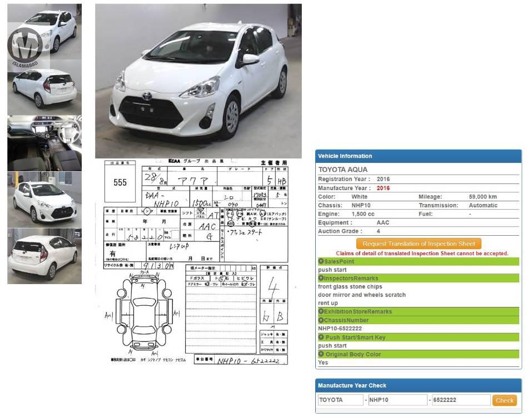Click the ExhibitionStoreRemarks arrow icon
Image resolution: width=532 pixels, height=417 pixels.
click(x=321, y=311)
